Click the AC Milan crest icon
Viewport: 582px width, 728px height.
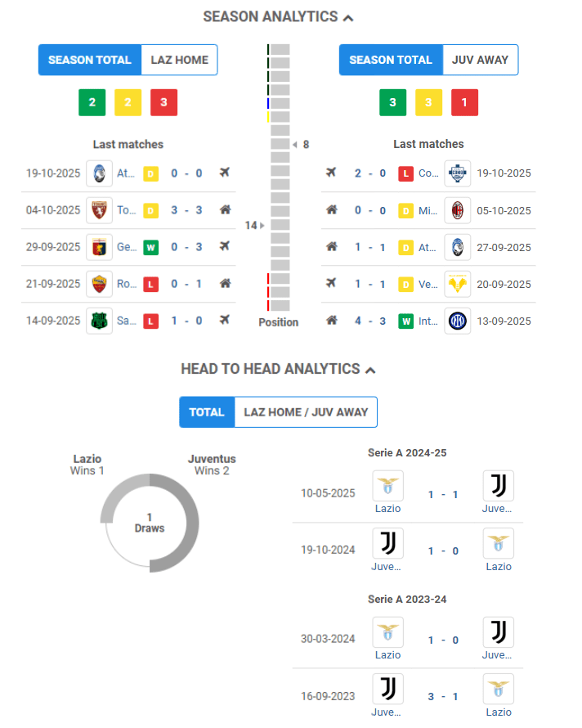tap(458, 210)
